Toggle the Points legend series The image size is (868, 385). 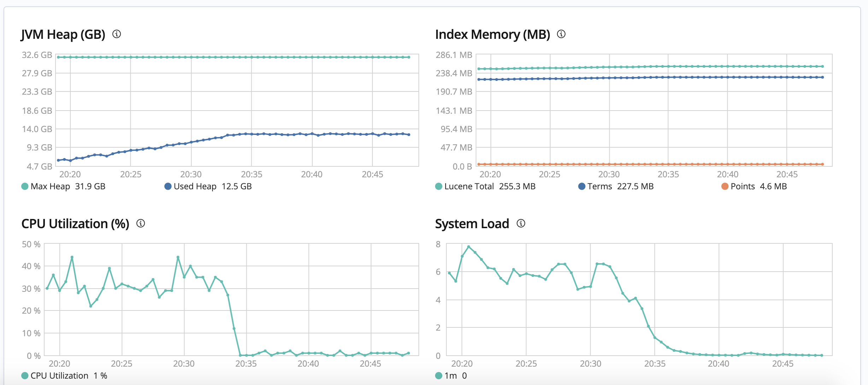click(x=754, y=186)
